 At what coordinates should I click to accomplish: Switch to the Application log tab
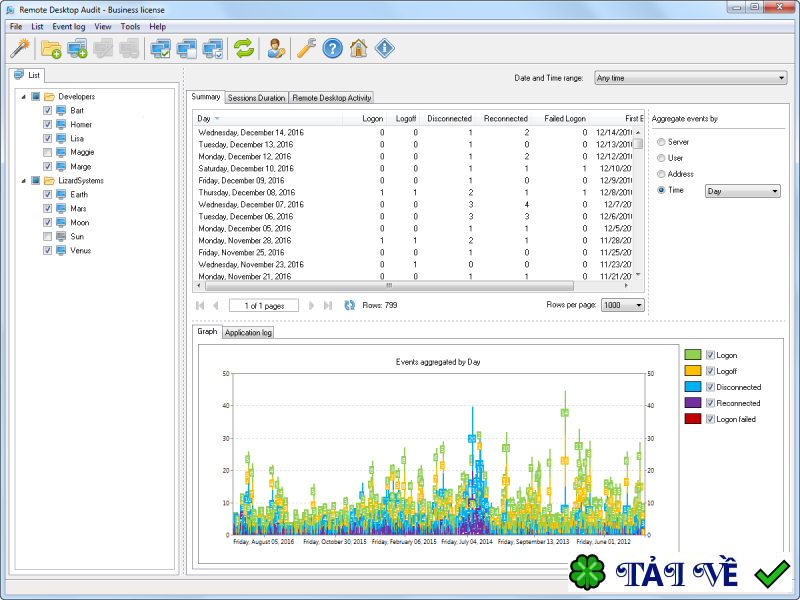(x=248, y=332)
